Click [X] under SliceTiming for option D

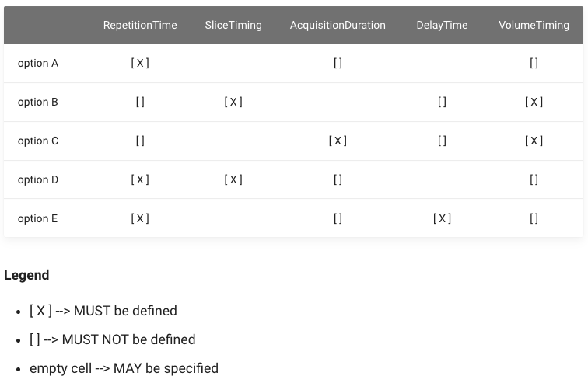click(233, 179)
